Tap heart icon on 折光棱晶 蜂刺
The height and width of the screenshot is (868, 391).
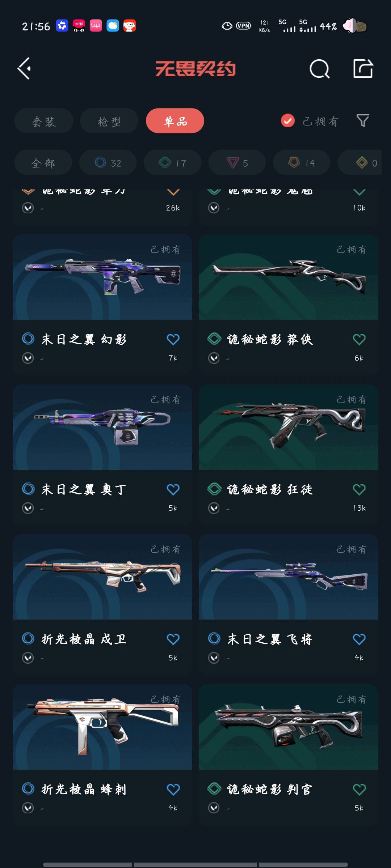[x=173, y=790]
